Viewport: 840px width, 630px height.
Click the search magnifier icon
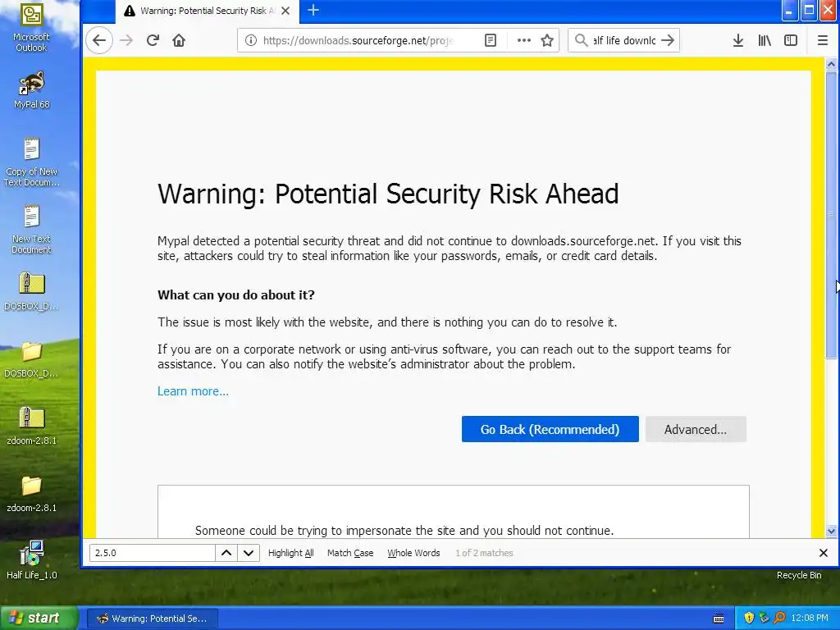[x=581, y=40]
